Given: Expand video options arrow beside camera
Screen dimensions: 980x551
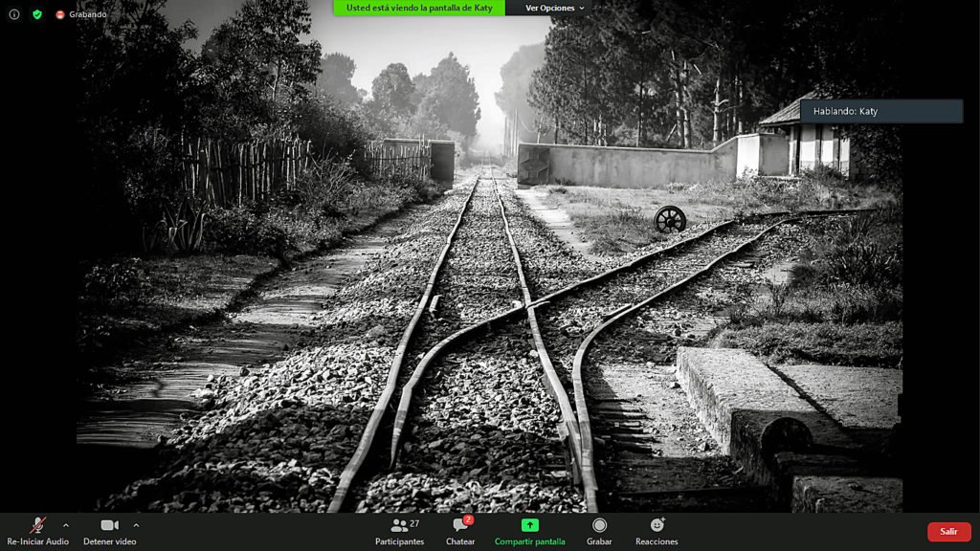Looking at the screenshot, I should [x=136, y=524].
